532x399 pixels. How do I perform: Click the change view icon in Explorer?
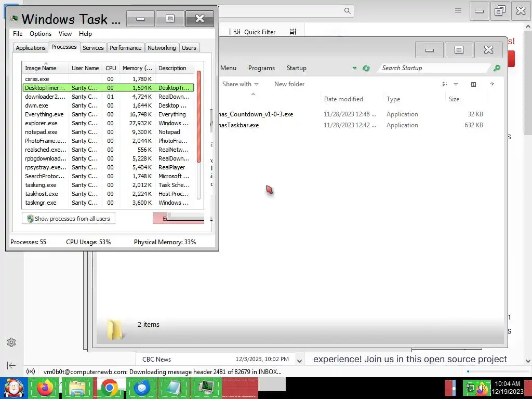tap(445, 84)
